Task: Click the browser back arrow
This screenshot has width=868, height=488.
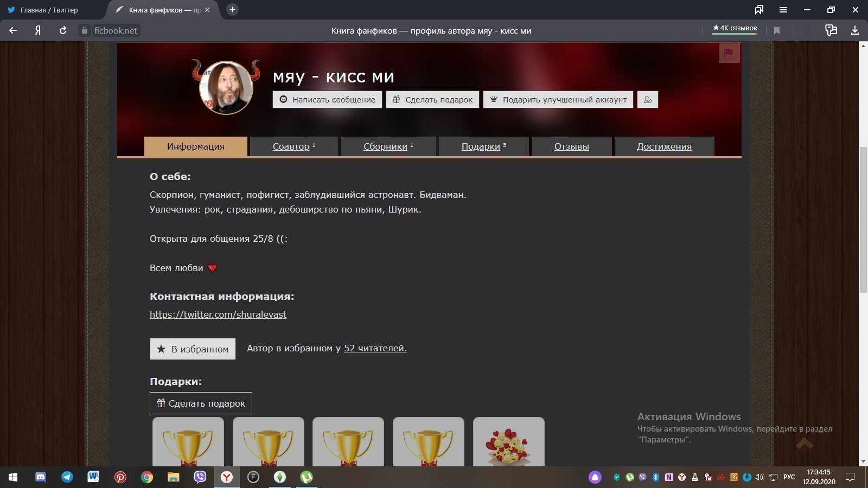Action: tap(12, 30)
